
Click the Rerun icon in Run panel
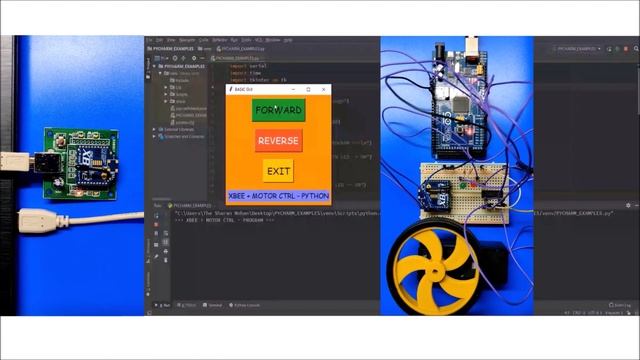pos(156,216)
